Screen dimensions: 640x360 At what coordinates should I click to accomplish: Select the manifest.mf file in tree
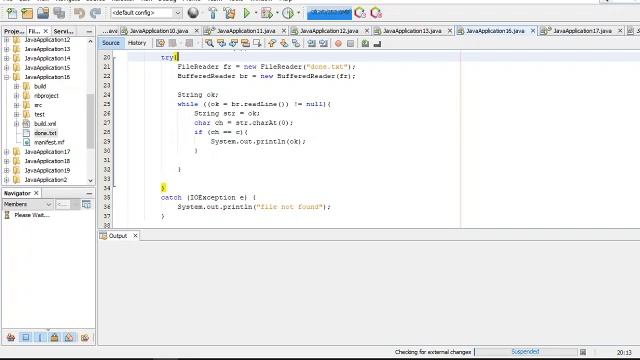tap(49, 142)
